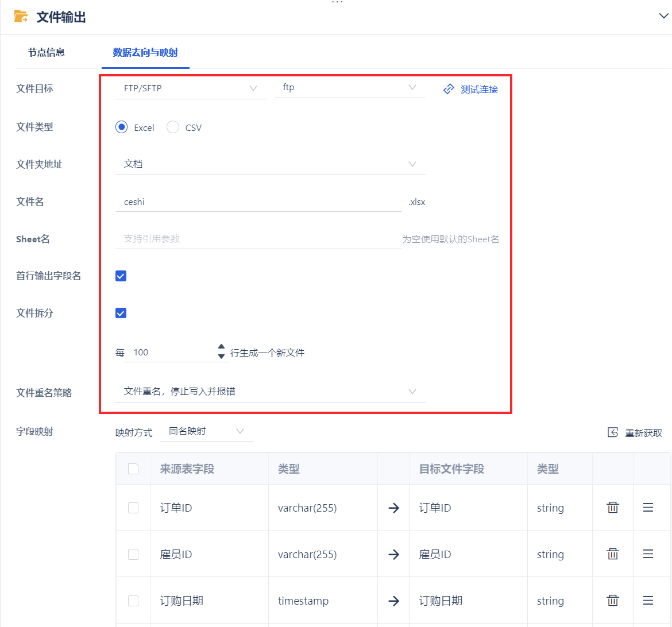672x627 pixels.
Task: Open the ftp connection dropdown
Action: 350,87
